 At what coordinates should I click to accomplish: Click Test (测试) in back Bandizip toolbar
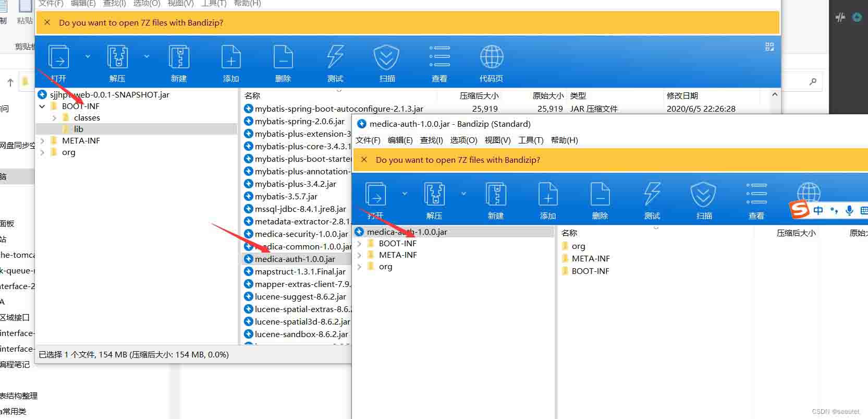click(335, 64)
